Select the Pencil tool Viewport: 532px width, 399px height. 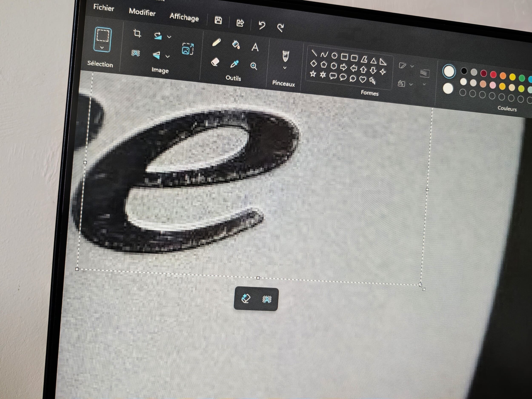click(216, 43)
